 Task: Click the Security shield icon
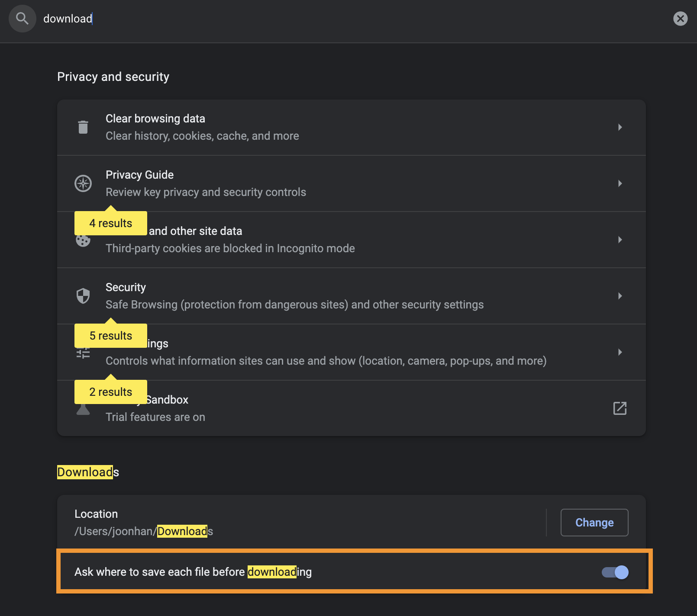[x=83, y=296]
